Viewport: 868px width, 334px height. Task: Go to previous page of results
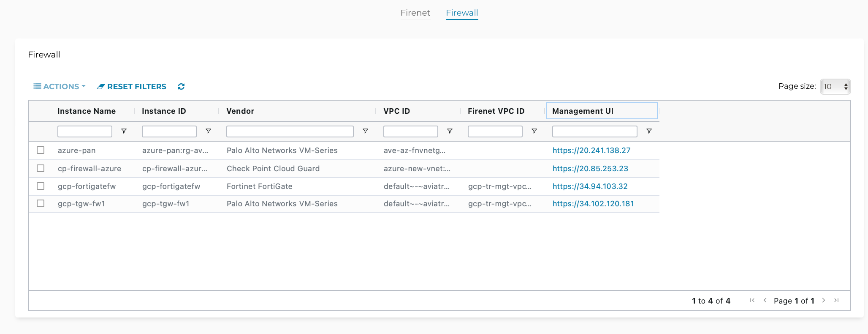765,300
